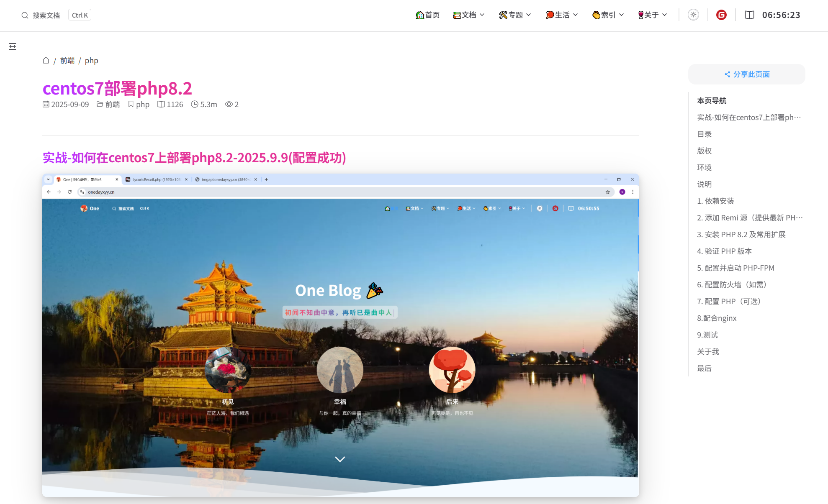Jump to 5. 配置并启动 PHP-FPM section
The height and width of the screenshot is (504, 828).
pyautogui.click(x=736, y=268)
